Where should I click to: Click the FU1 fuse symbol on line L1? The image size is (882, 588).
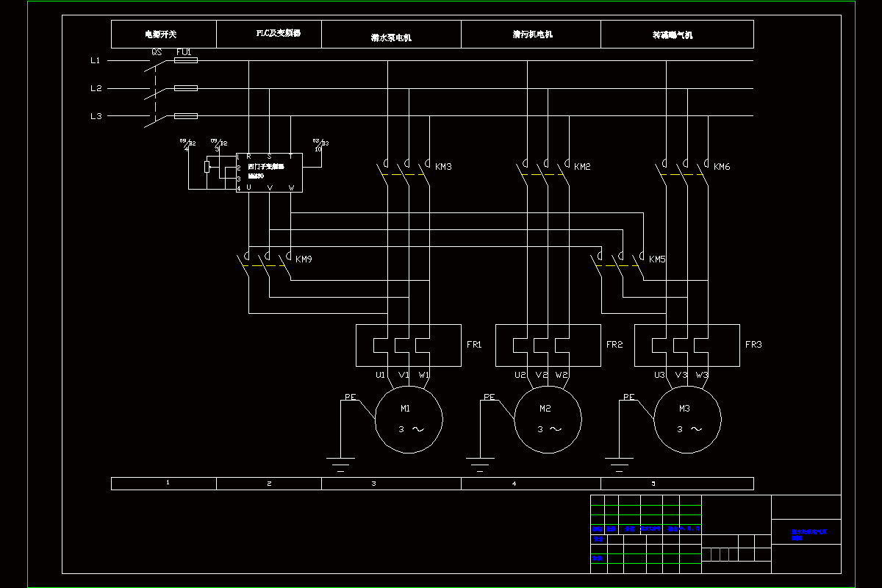click(185, 60)
